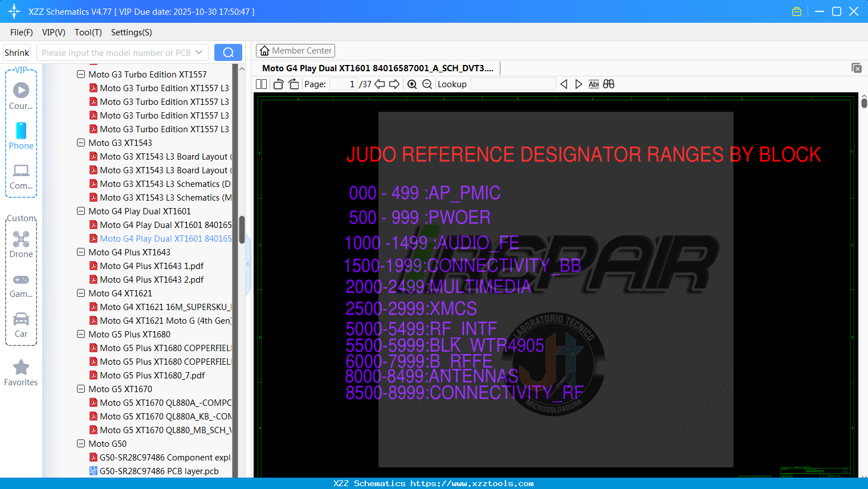Click the Shrink button
Image resolution: width=868 pixels, height=489 pixels.
pyautogui.click(x=17, y=52)
